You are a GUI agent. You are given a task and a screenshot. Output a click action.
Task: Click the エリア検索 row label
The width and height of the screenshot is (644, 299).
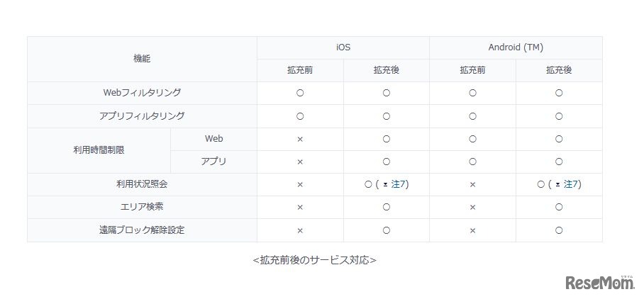point(142,207)
